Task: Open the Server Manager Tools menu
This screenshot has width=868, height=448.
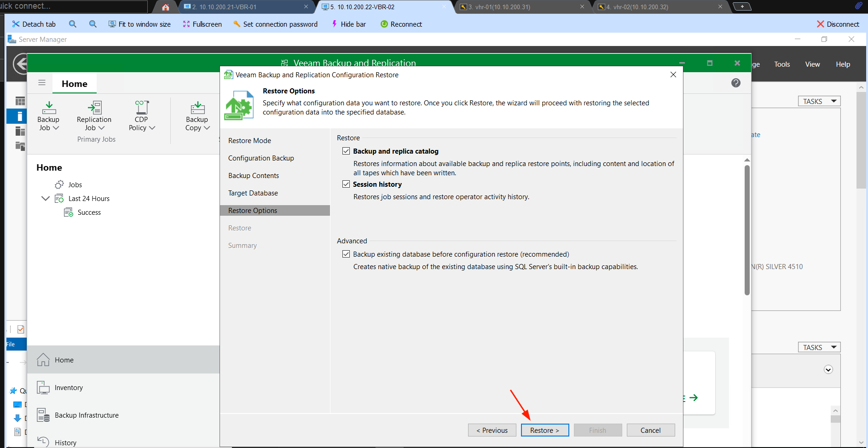Action: 782,64
